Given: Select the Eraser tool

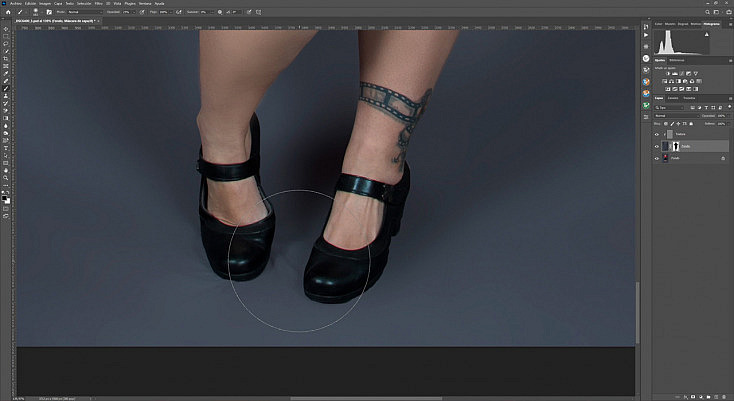Looking at the screenshot, I should coord(7,110).
